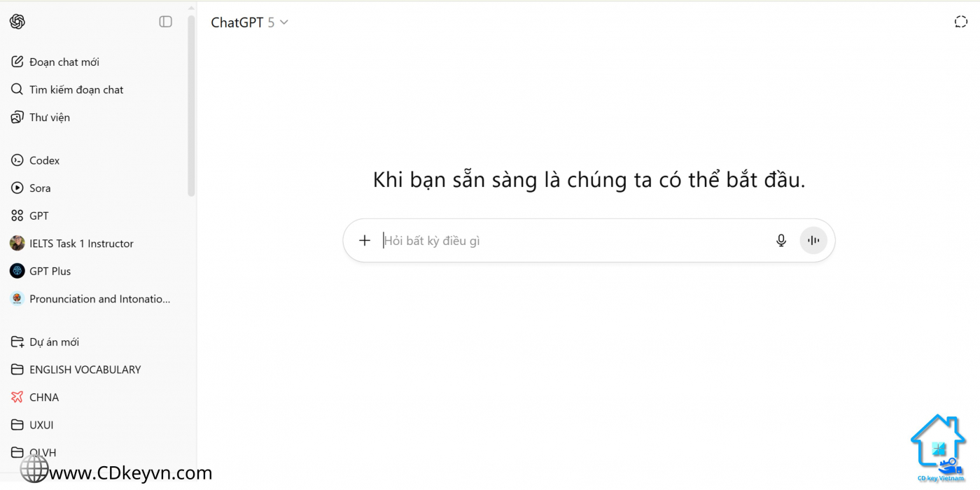Image resolution: width=980 pixels, height=490 pixels.
Task: Open Tìm kiếm đoạn chat search
Action: click(76, 90)
